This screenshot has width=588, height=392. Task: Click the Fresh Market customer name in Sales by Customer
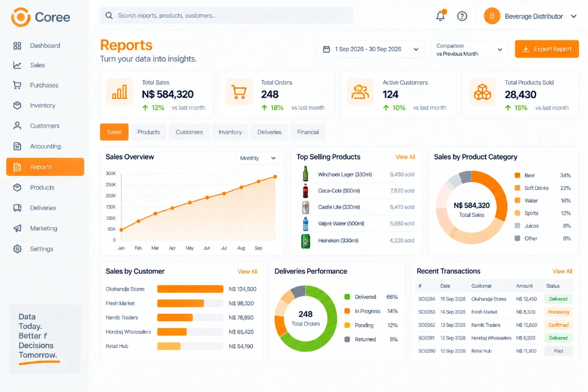coord(120,303)
